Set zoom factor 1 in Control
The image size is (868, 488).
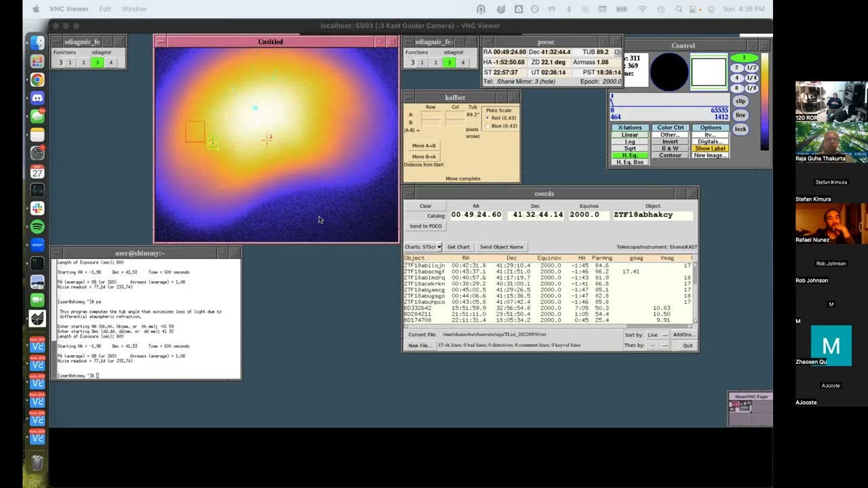(744, 58)
